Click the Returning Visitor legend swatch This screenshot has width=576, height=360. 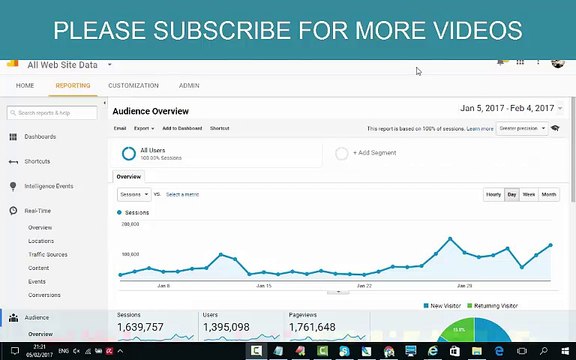point(469,306)
